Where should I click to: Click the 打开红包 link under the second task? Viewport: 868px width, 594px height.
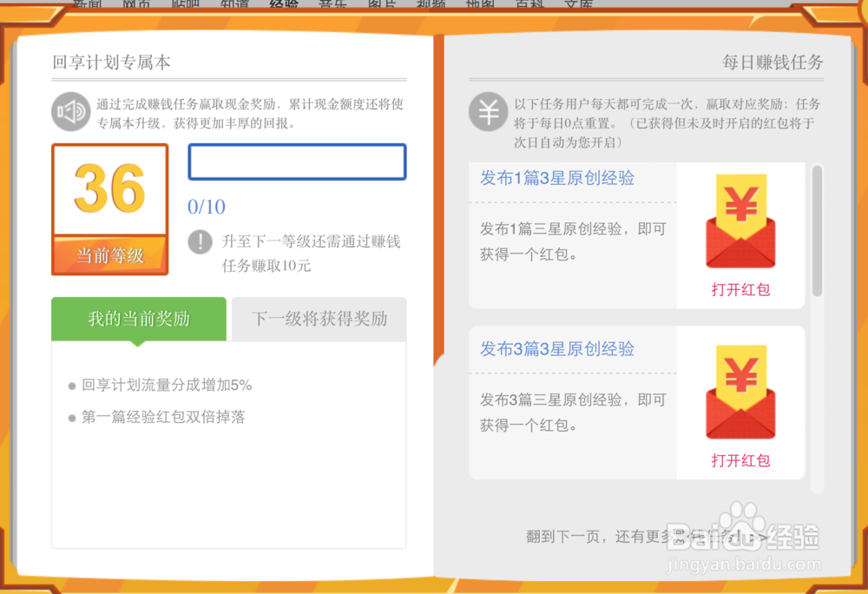click(740, 460)
